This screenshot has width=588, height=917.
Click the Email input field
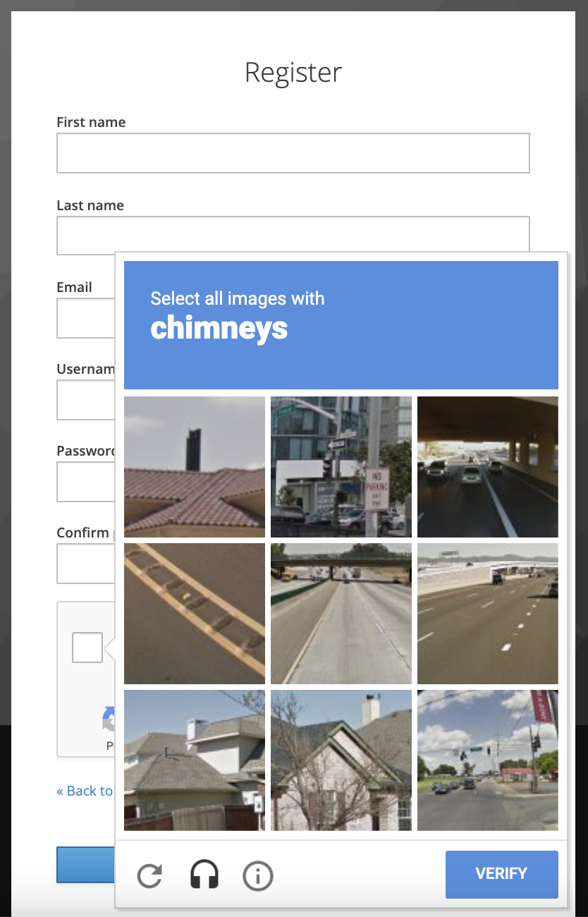tap(85, 317)
